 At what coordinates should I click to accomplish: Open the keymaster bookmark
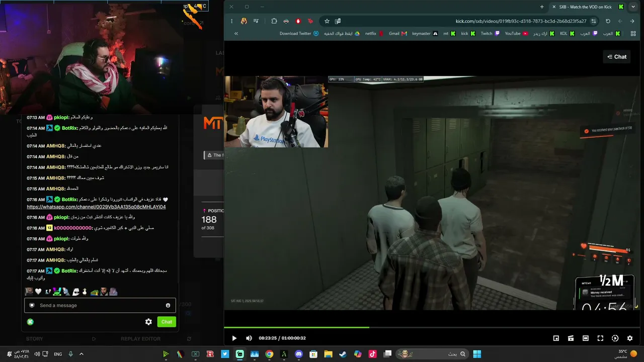click(425, 34)
